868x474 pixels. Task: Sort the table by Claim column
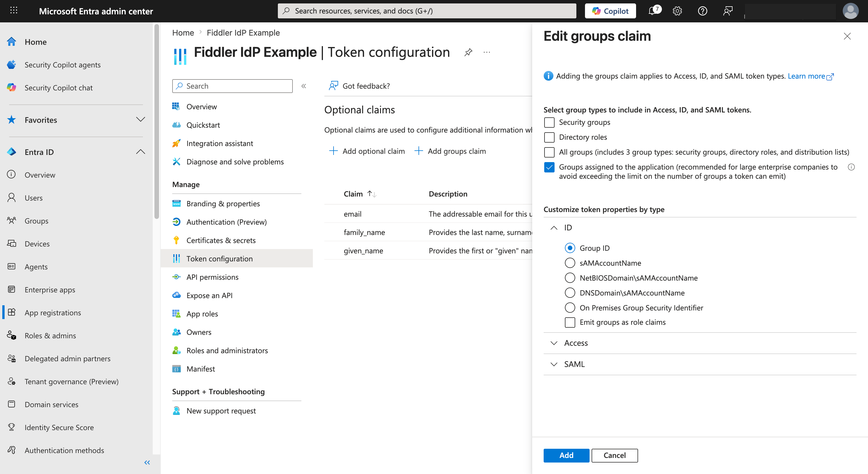click(x=360, y=194)
